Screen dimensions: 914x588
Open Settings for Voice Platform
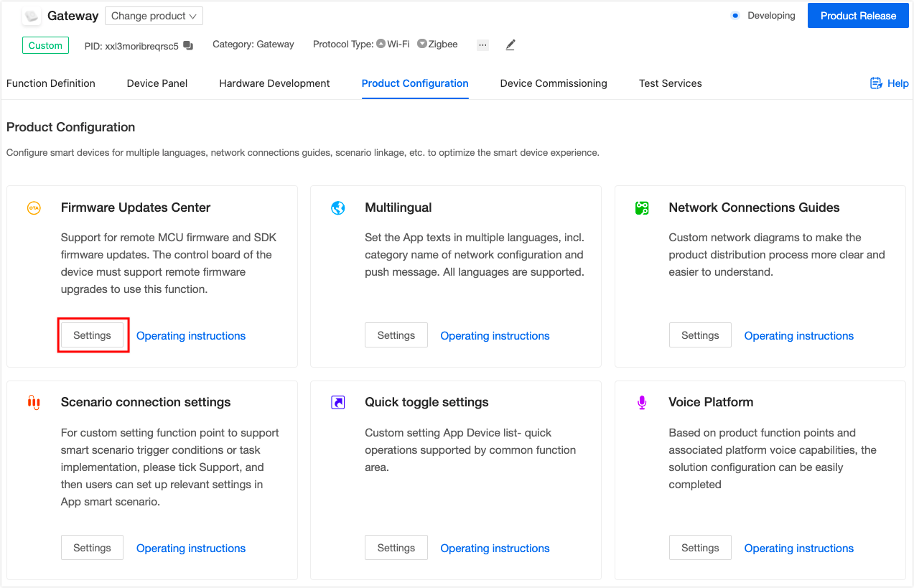pos(700,548)
